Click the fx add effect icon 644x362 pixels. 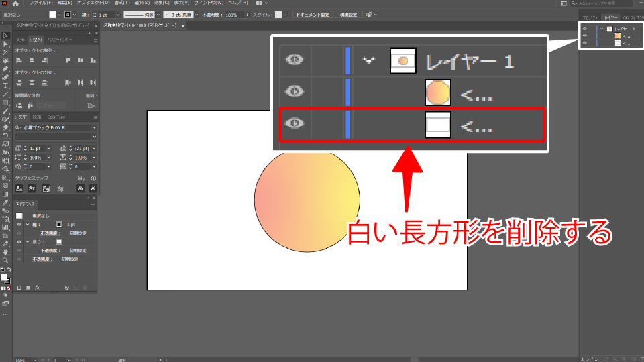38,288
